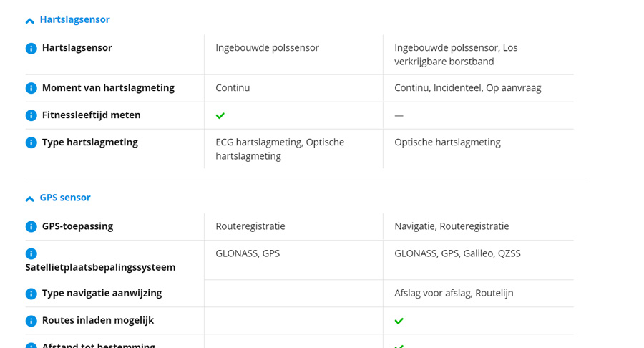
Task: Click green checkmark in Routes inladen row
Action: pyautogui.click(x=399, y=321)
